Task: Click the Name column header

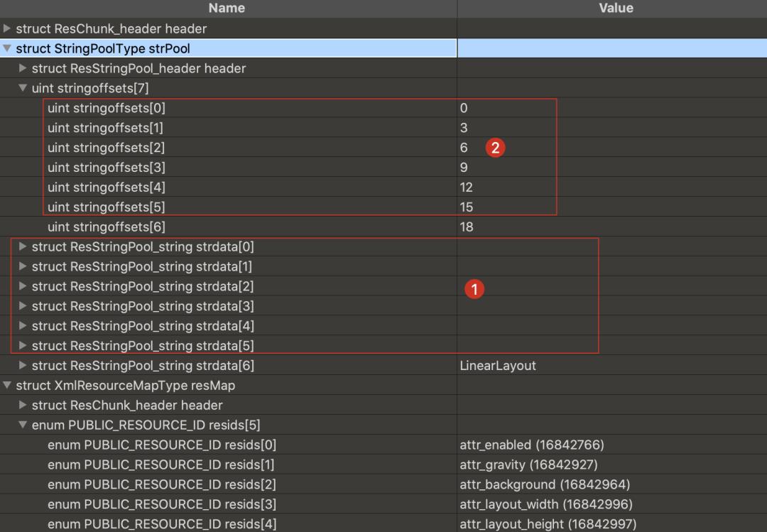Action: tap(227, 9)
